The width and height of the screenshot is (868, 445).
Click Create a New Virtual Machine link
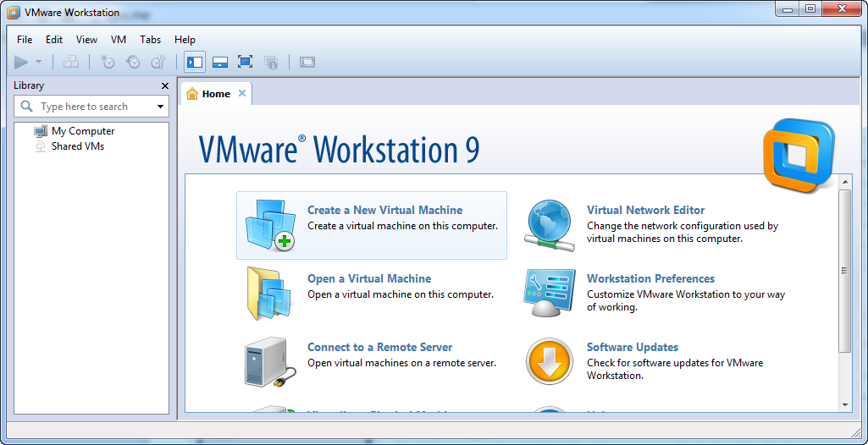[384, 210]
